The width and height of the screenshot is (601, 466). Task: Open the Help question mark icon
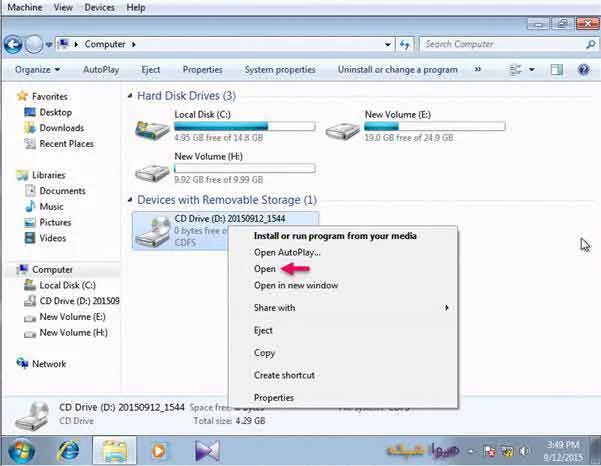583,70
